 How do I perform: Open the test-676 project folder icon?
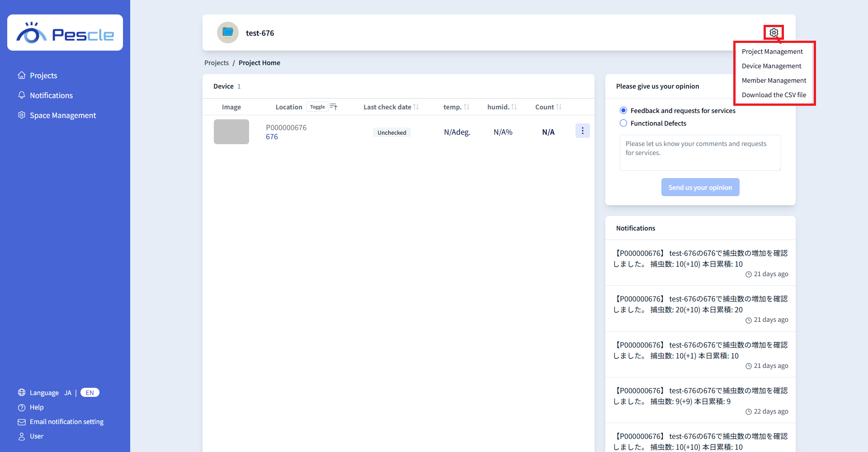click(228, 33)
